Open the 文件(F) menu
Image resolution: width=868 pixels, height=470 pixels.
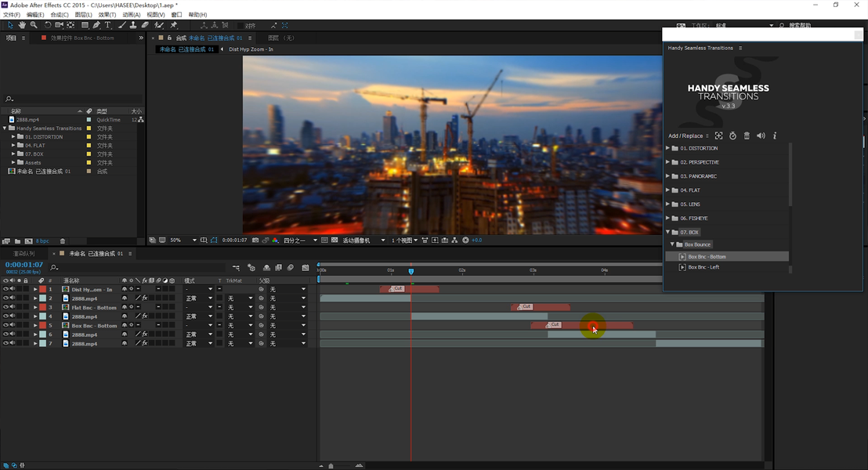coord(12,15)
